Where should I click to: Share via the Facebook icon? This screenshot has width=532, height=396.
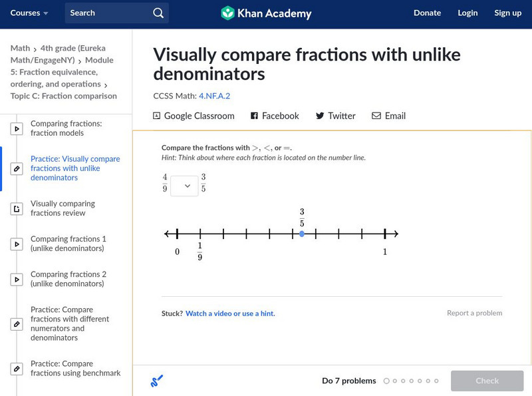click(x=254, y=116)
